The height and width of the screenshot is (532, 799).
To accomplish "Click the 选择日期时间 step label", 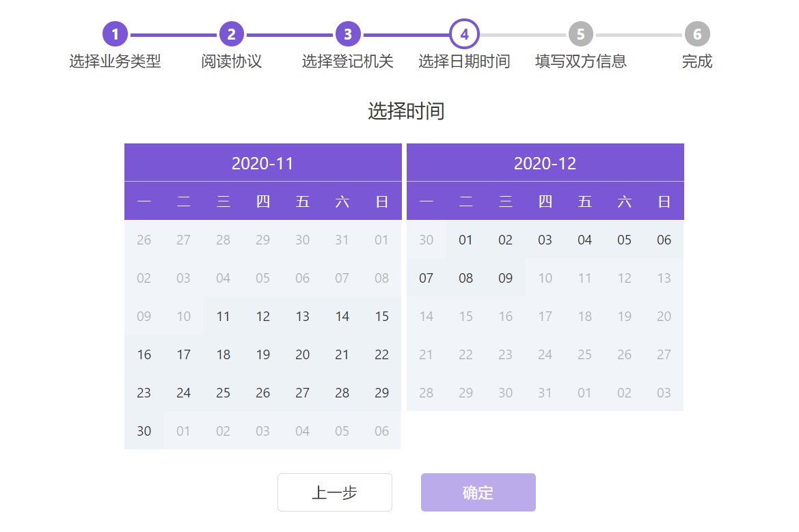I will 464,61.
